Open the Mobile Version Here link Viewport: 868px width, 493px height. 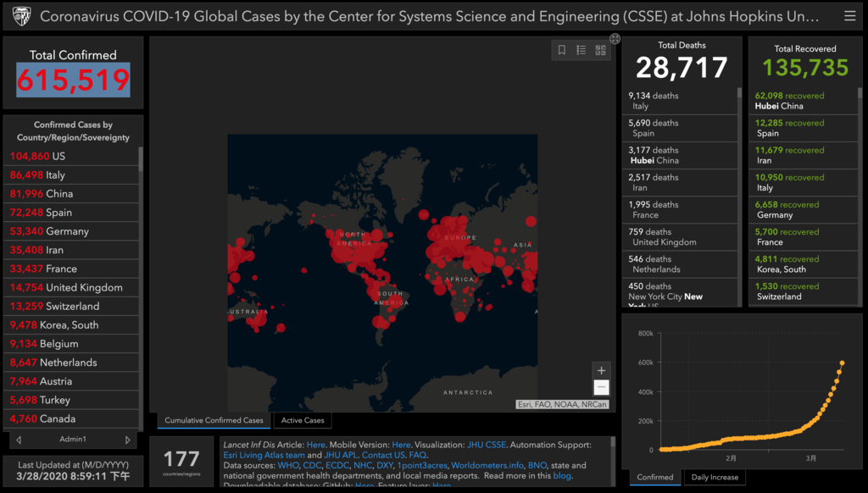click(401, 445)
